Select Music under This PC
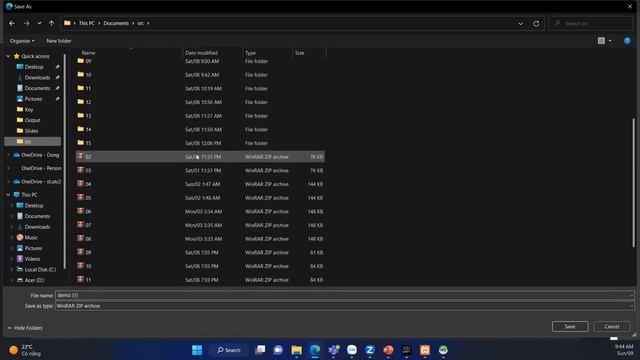The width and height of the screenshot is (640, 360). [31, 238]
